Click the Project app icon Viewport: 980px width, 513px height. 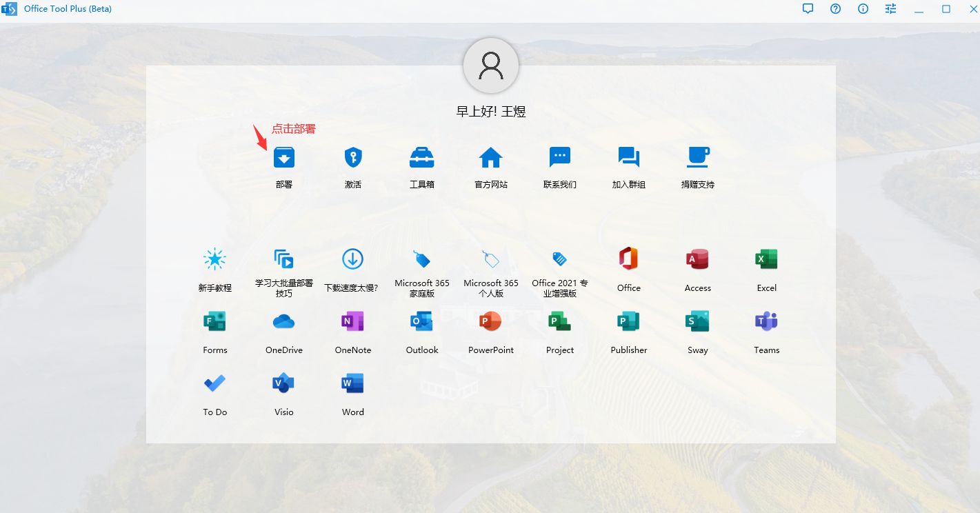[560, 321]
